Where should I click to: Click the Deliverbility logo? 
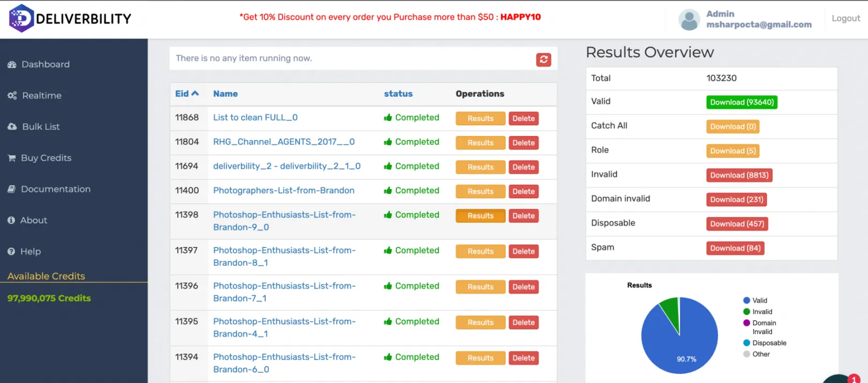coord(70,18)
